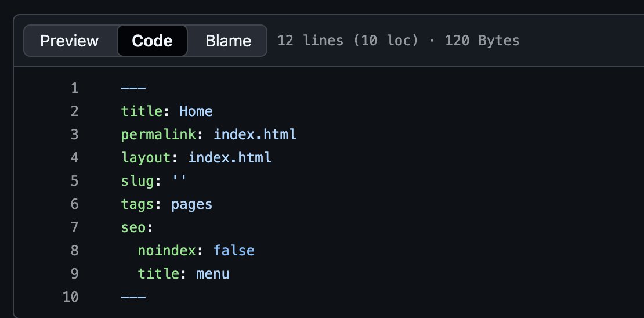This screenshot has height=318, width=644.
Task: Click the file info text '12 lines (10 loc) · 120 Bytes'
Action: tap(398, 41)
